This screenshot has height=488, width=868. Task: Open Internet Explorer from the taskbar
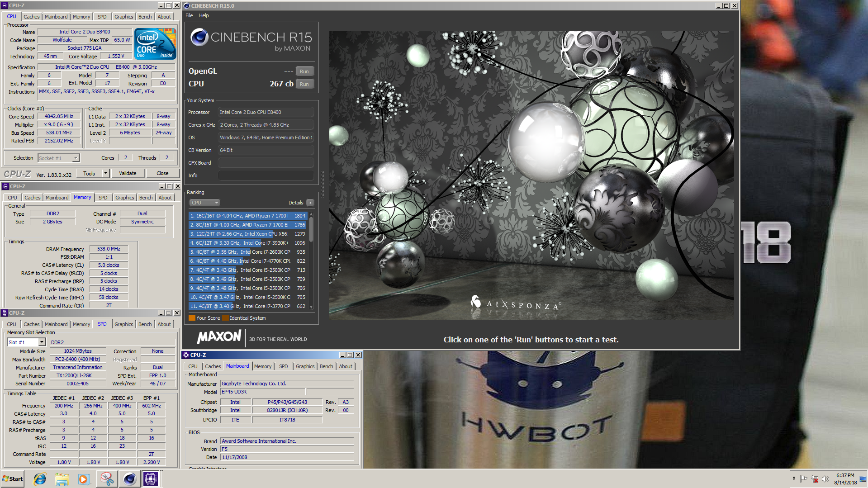[x=40, y=479]
